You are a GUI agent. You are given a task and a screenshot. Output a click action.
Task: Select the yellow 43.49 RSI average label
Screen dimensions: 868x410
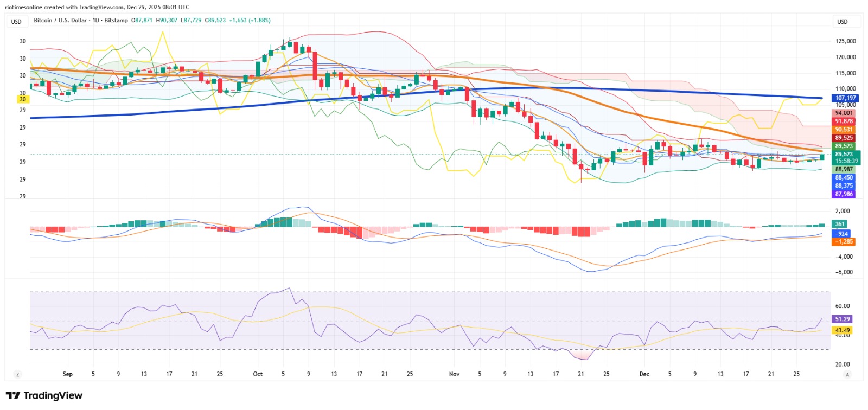click(842, 330)
